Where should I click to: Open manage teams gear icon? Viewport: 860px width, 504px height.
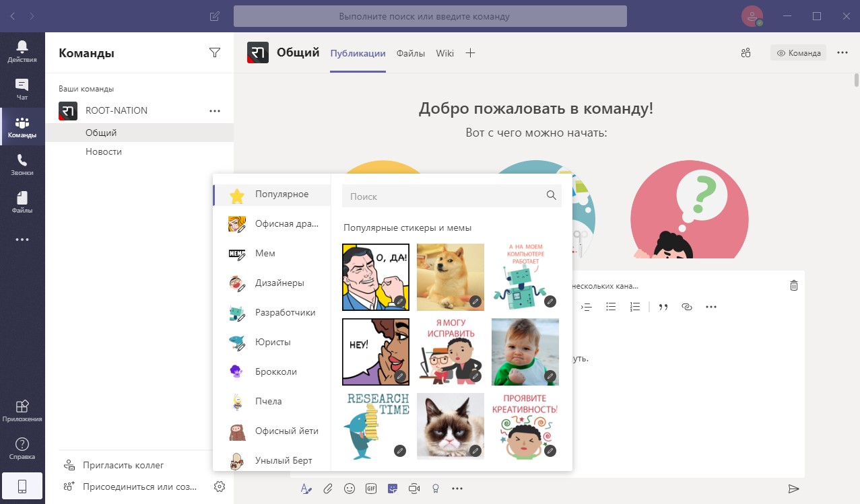(x=219, y=486)
